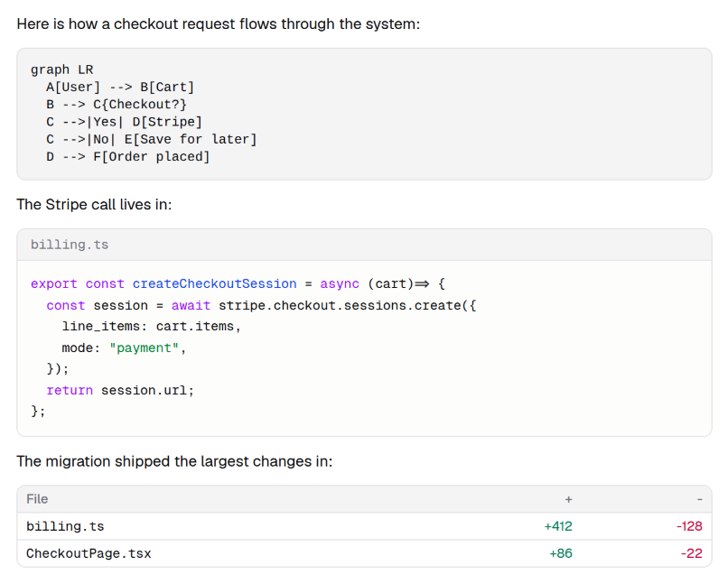The width and height of the screenshot is (728, 575).
Task: Click the '+' additions column header
Action: coord(568,499)
